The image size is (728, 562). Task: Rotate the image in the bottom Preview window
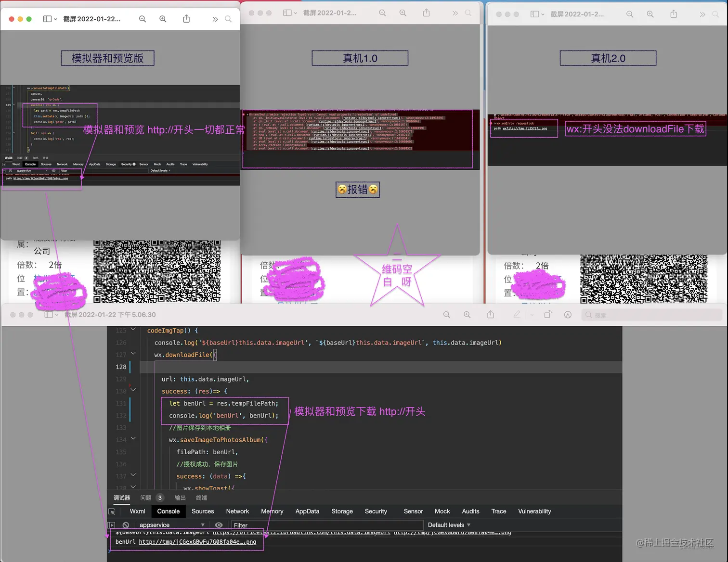click(x=548, y=314)
